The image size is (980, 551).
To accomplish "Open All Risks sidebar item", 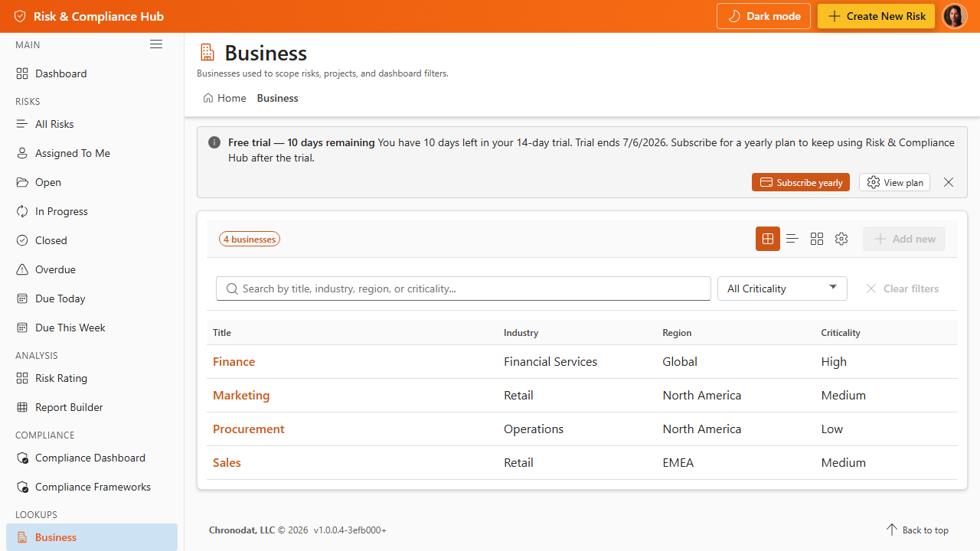I will (x=92, y=124).
